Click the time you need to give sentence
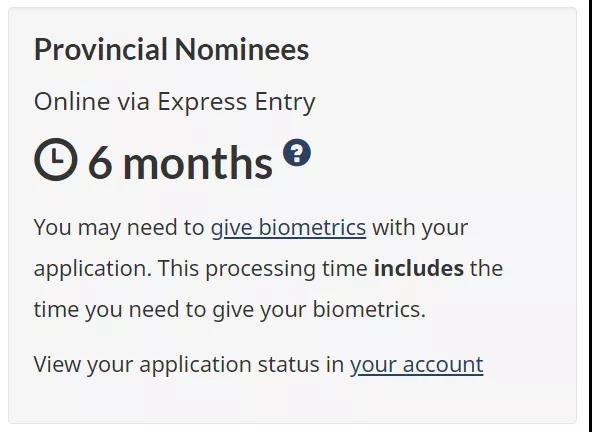 pos(230,309)
